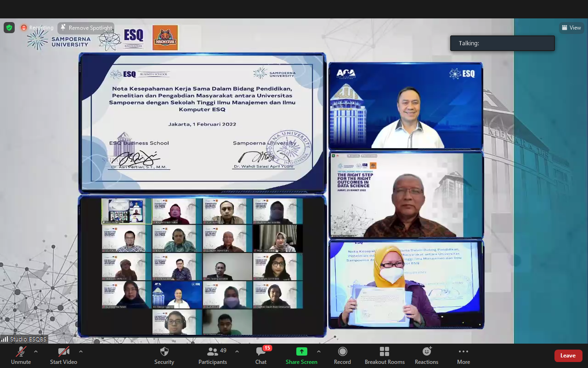
Task: Expand video options arrow beside Start Video
Action: coord(81,351)
